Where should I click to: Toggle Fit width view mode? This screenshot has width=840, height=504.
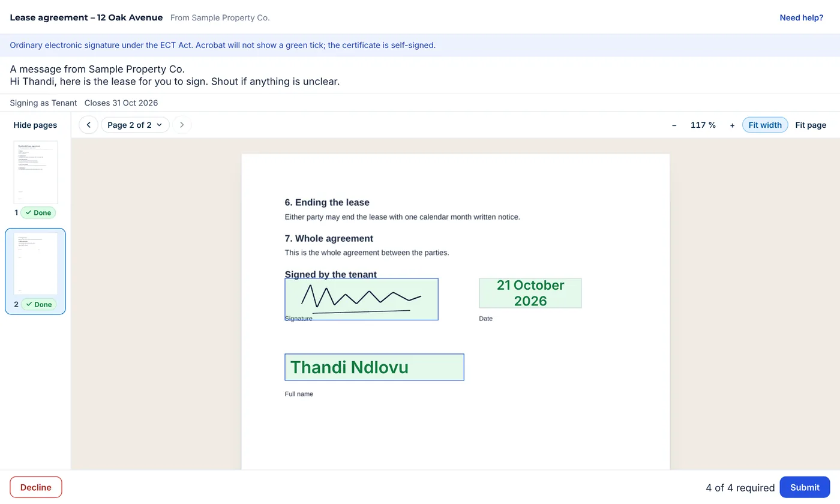[x=765, y=125]
